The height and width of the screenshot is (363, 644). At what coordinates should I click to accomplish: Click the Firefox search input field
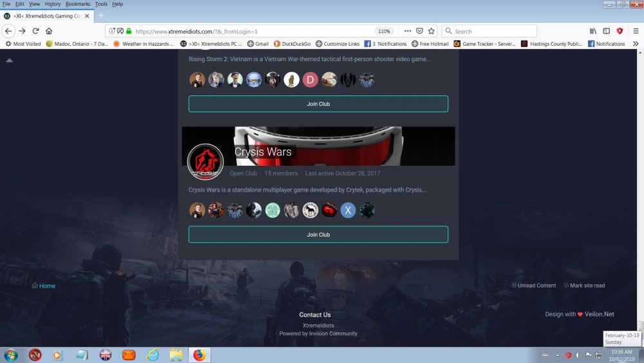click(x=493, y=31)
